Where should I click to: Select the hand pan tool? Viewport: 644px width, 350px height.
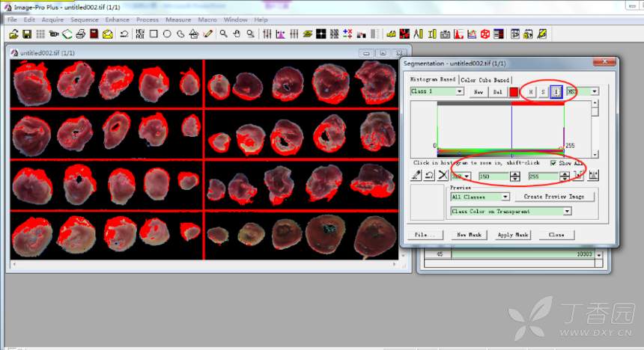[x=237, y=34]
